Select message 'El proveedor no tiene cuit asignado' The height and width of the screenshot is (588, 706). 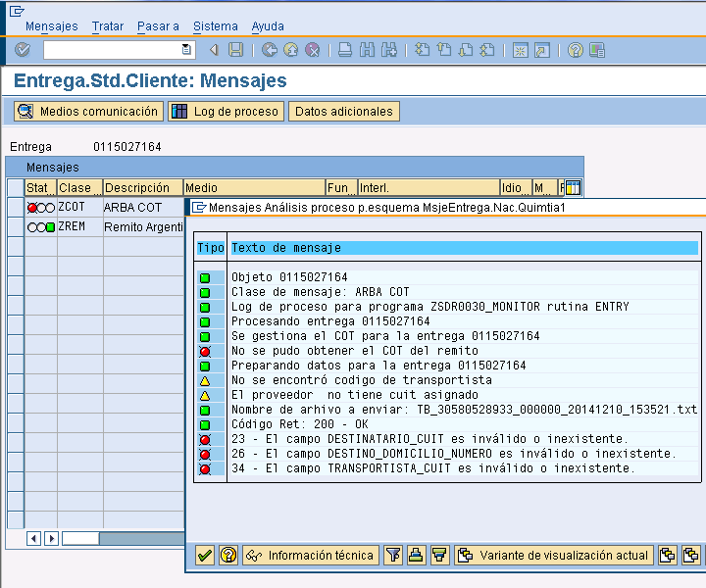tap(355, 395)
